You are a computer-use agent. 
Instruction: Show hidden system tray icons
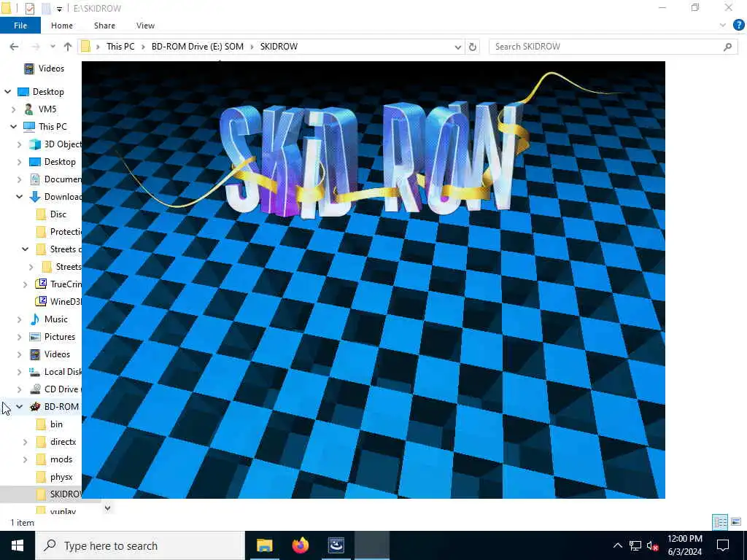pos(617,545)
